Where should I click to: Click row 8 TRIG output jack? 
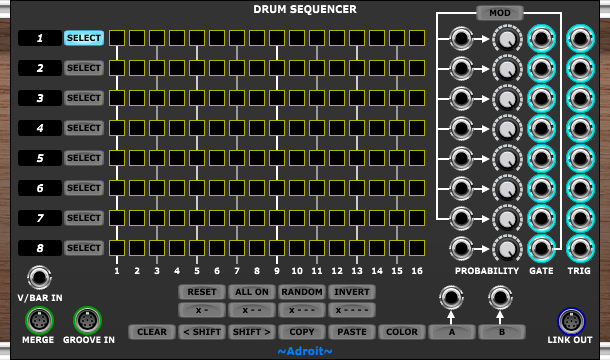pyautogui.click(x=580, y=248)
